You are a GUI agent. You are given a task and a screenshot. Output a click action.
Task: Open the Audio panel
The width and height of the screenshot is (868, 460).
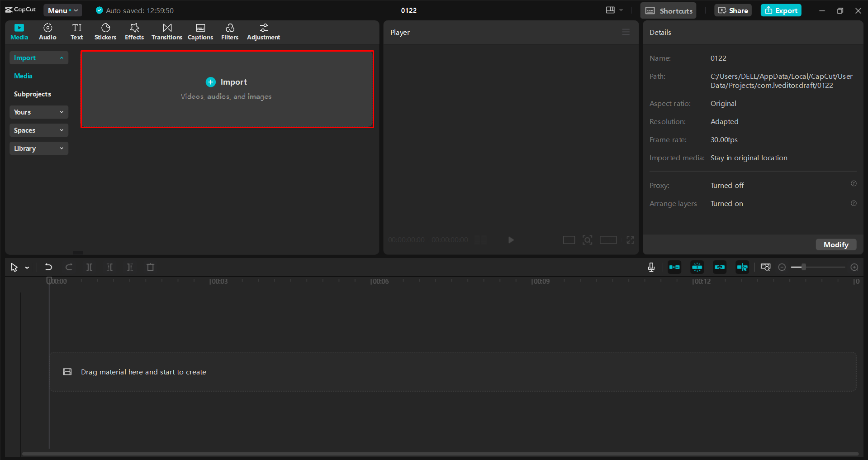click(x=47, y=31)
